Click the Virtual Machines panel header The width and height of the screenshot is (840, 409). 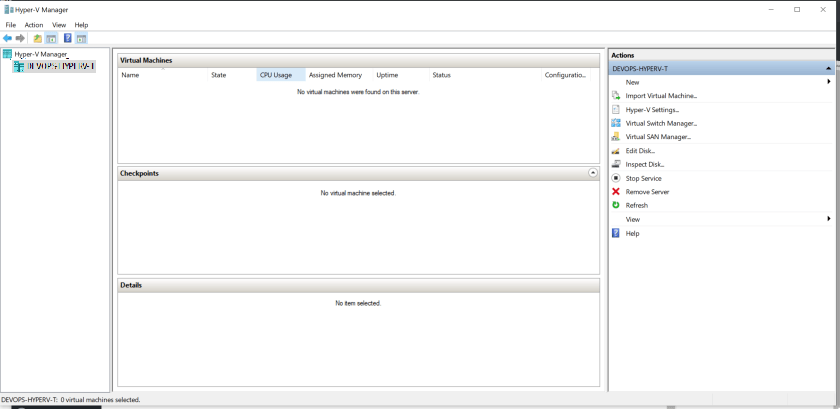pyautogui.click(x=358, y=61)
